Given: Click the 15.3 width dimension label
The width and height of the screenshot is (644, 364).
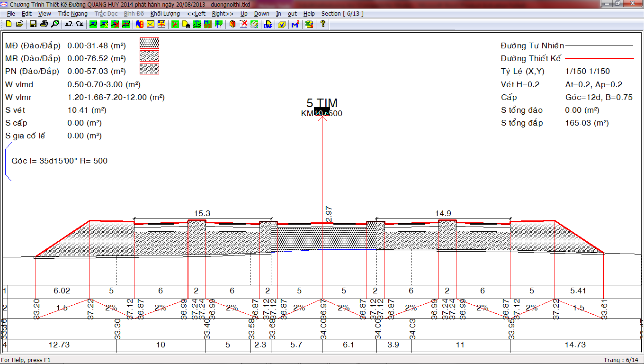Looking at the screenshot, I should (x=202, y=213).
